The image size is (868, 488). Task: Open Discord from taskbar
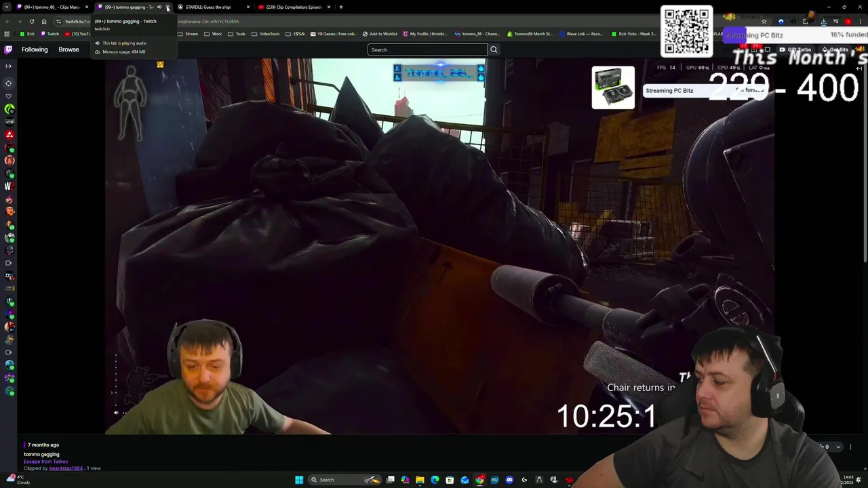(x=509, y=480)
